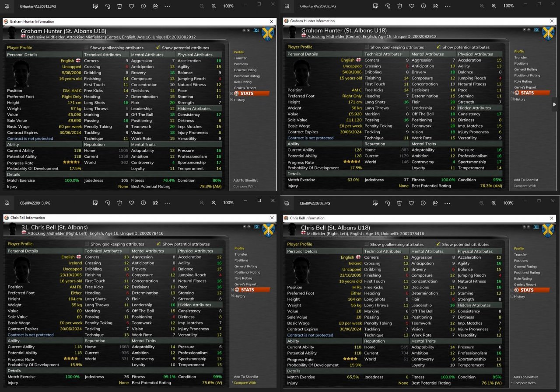This screenshot has height=392, width=560.
Task: Open Role Rating in the GHunterPA220913 screenshot
Action: tap(242, 82)
